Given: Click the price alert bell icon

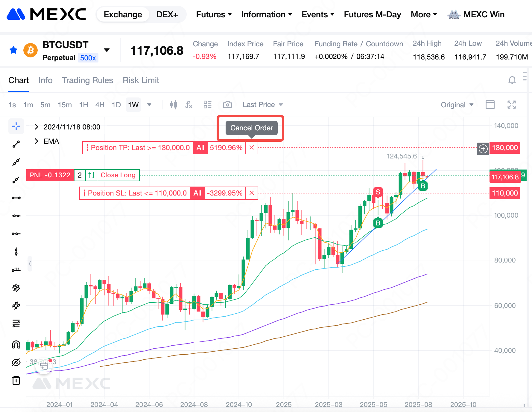Looking at the screenshot, I should pyautogui.click(x=512, y=80).
